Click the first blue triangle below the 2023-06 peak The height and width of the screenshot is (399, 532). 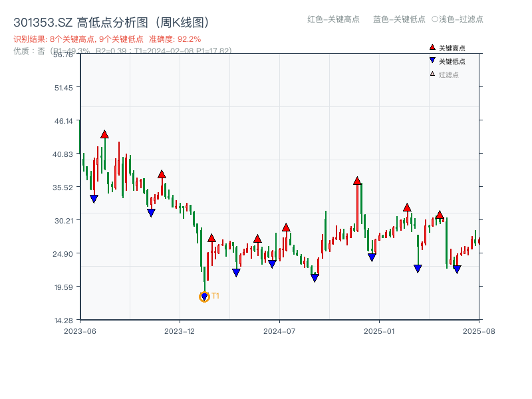pyautogui.click(x=93, y=198)
